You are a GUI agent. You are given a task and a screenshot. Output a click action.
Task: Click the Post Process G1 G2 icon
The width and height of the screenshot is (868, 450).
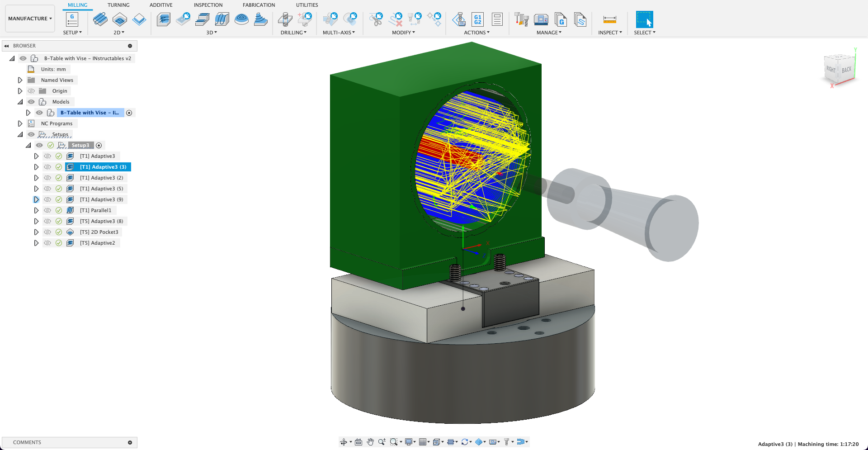(x=478, y=19)
